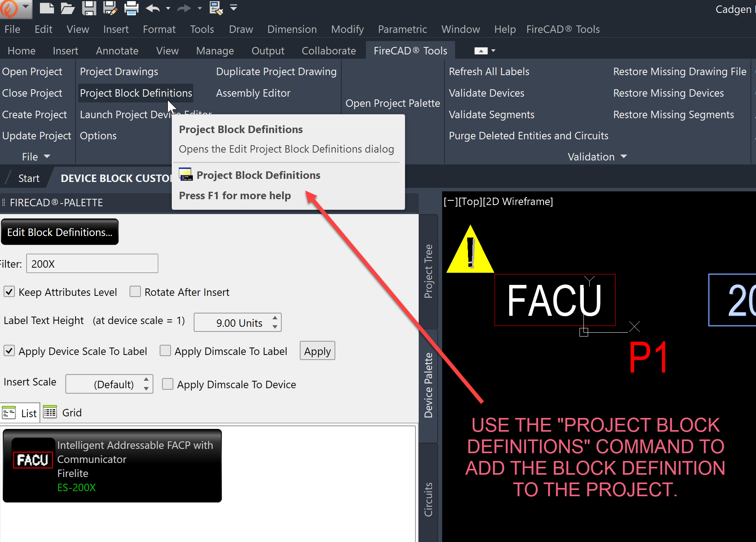756x542 pixels.
Task: Click the List view icon
Action: [x=9, y=413]
